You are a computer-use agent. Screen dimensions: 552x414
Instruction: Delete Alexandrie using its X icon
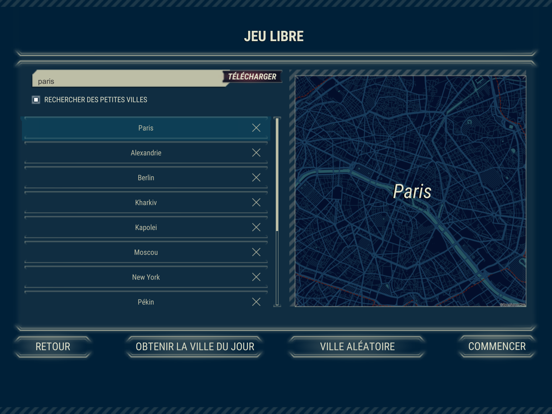(x=256, y=153)
